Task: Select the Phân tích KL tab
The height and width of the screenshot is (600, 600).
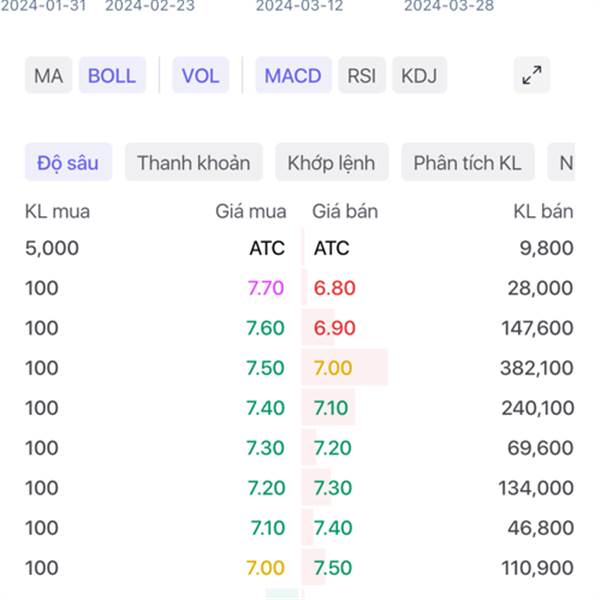Action: pos(468,162)
